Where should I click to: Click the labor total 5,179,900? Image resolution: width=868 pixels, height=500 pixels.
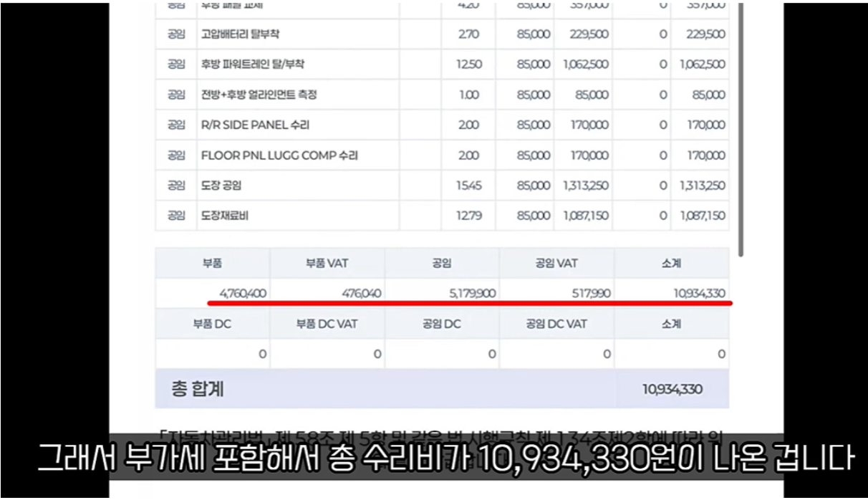[x=473, y=294]
